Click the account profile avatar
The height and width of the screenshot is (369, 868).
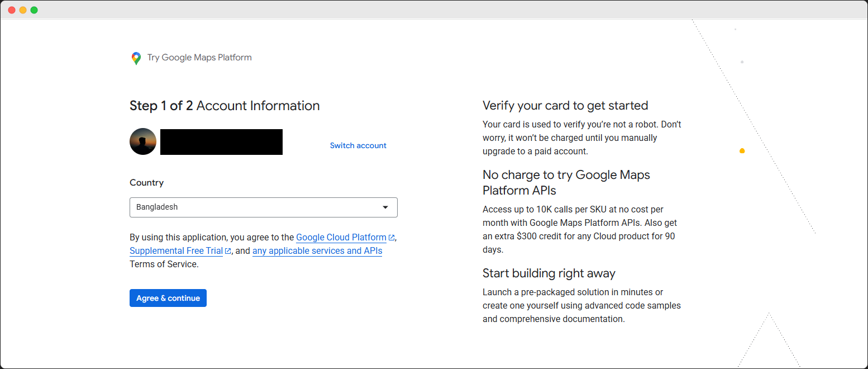[x=143, y=141]
